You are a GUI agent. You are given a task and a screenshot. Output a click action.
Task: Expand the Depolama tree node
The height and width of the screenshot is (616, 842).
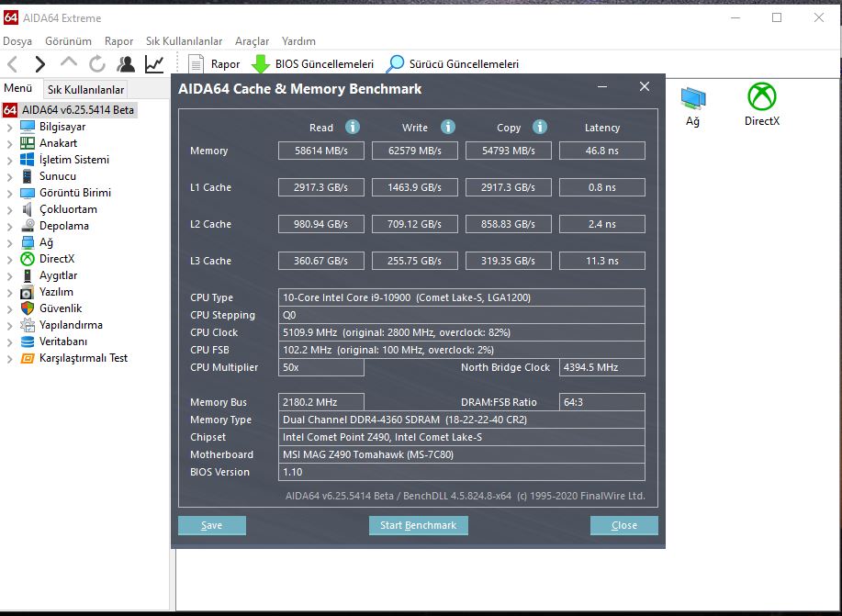coord(10,227)
